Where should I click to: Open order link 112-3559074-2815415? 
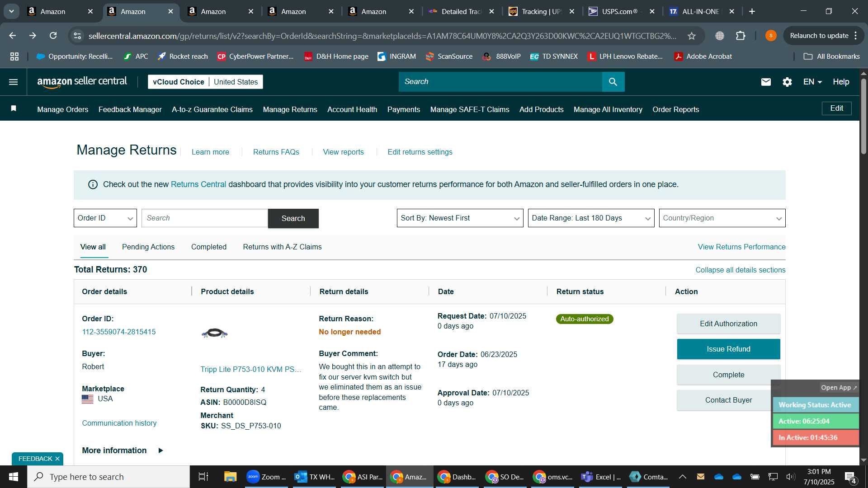(x=119, y=332)
